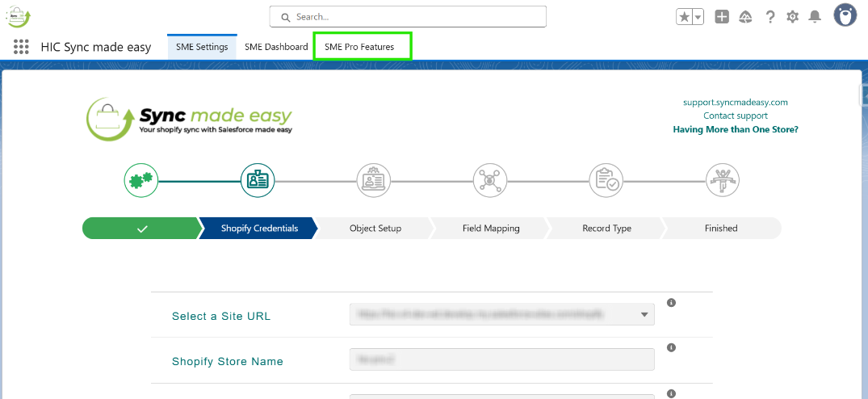868x399 pixels.
Task: Open the Trailhead guidance icon
Action: click(745, 17)
